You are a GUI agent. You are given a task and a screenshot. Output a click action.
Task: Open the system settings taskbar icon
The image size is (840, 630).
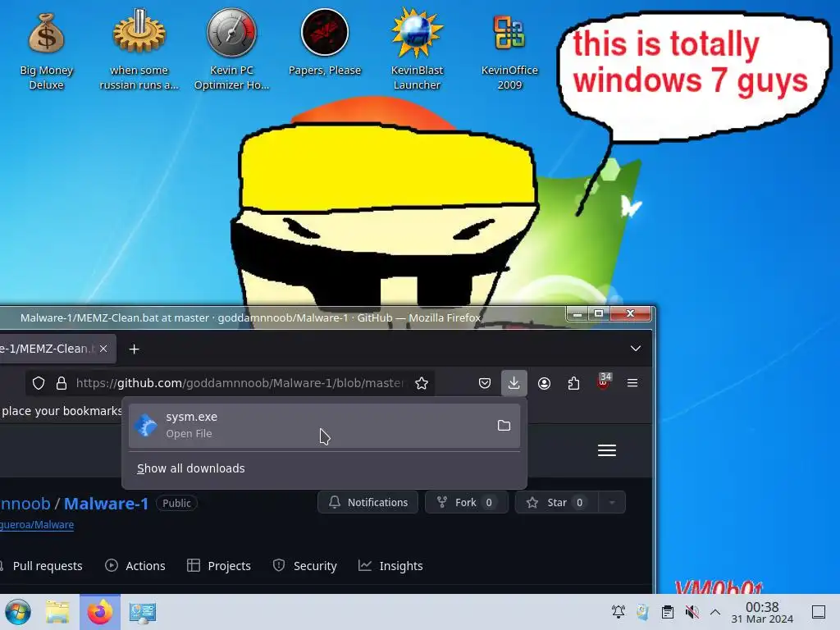point(142,612)
